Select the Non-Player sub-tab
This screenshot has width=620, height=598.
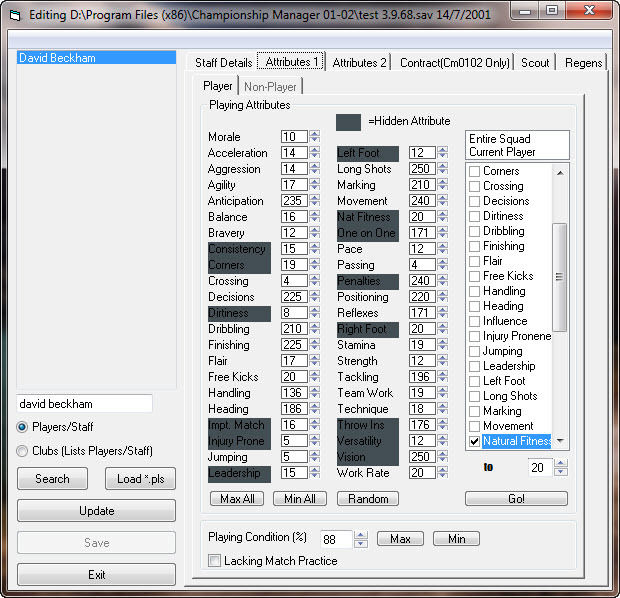point(270,87)
